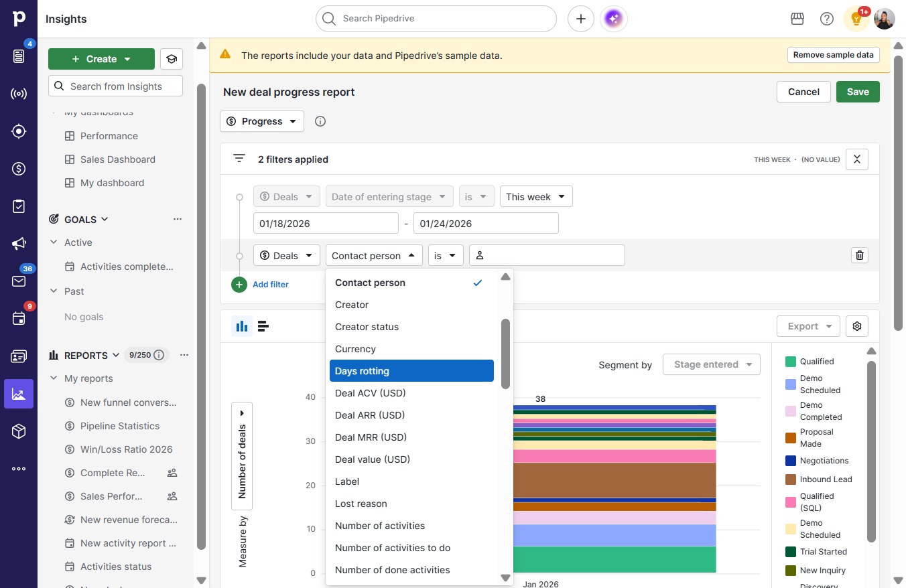Image resolution: width=906 pixels, height=588 pixels.
Task: Open the Win/Loss Ratio 2026 report
Action: point(127,449)
